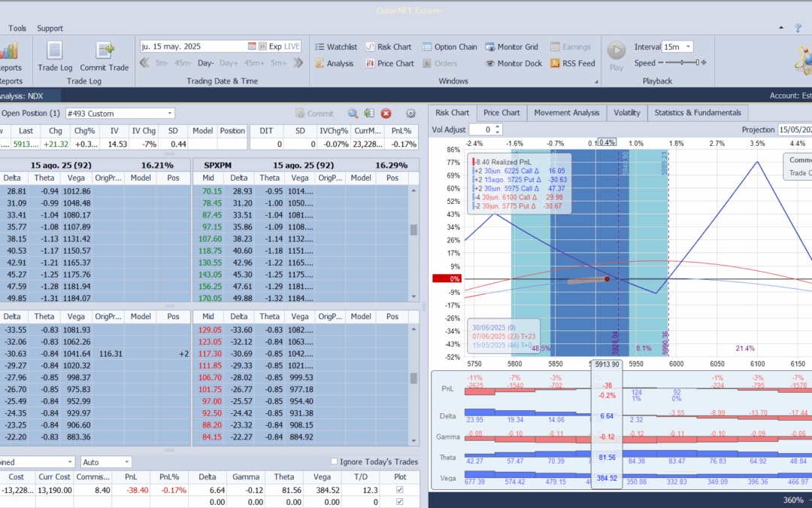
Task: Toggle Plot checkbox for the 0.00 row
Action: pos(399,502)
